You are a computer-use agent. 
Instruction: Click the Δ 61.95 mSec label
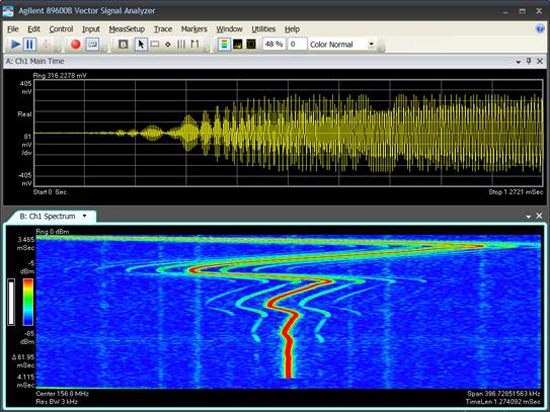pyautogui.click(x=23, y=361)
